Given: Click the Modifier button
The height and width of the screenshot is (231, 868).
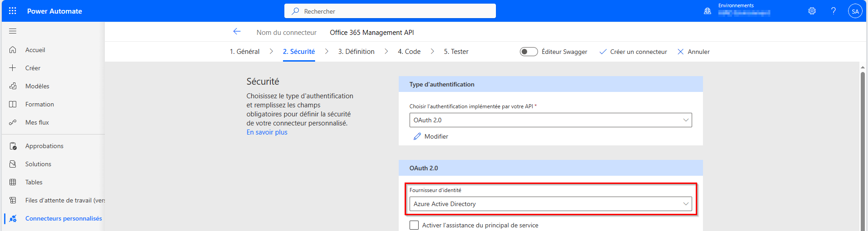Looking at the screenshot, I should click(x=431, y=136).
